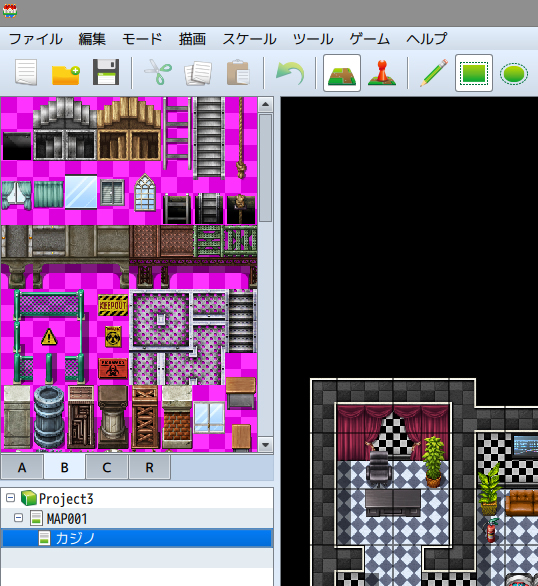Open the 描画 menu
Image resolution: width=538 pixels, height=586 pixels.
192,39
